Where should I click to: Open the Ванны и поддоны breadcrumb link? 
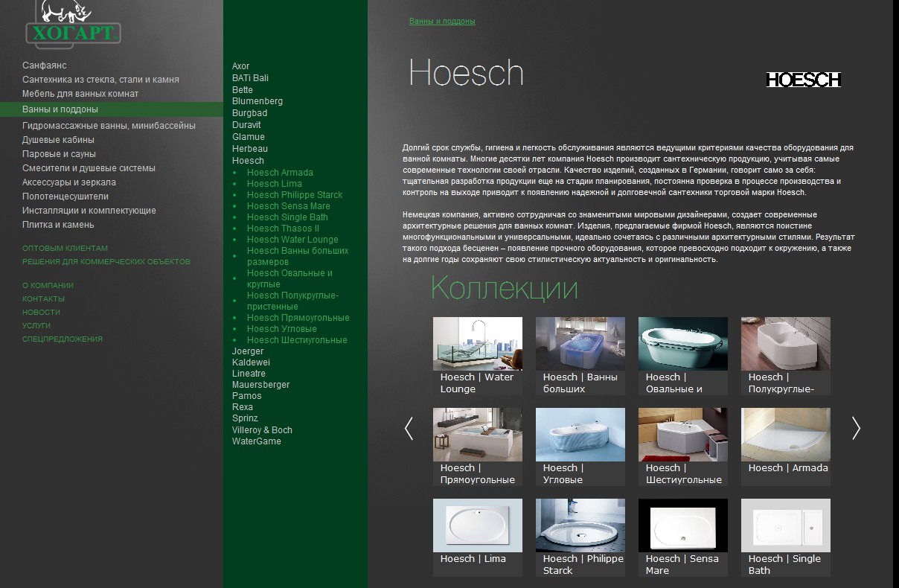pos(442,22)
